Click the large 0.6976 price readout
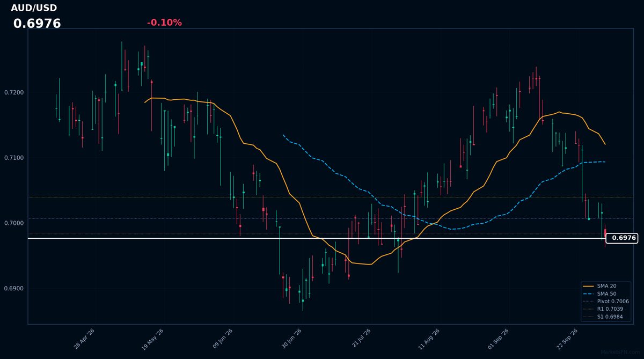The width and height of the screenshot is (644, 359). (x=37, y=24)
